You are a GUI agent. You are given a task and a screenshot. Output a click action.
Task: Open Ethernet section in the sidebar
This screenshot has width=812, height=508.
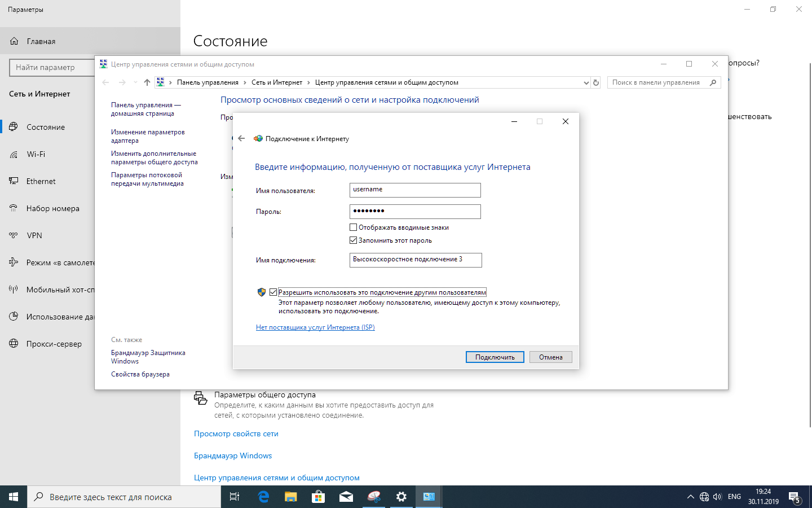point(41,181)
